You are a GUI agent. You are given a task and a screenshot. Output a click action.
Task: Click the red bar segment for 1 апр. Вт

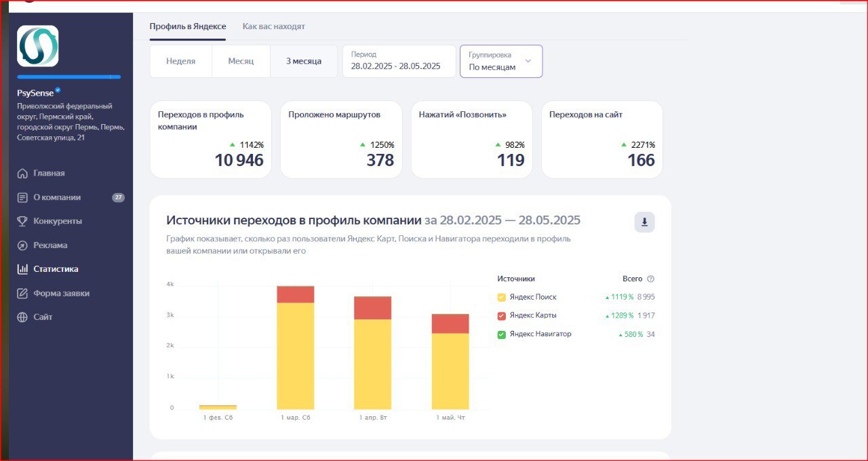373,308
